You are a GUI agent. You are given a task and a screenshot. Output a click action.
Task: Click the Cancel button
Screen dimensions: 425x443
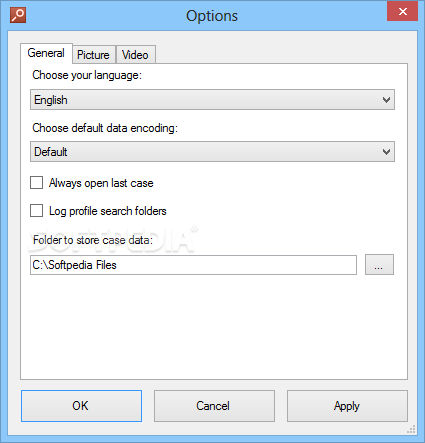[x=214, y=406]
